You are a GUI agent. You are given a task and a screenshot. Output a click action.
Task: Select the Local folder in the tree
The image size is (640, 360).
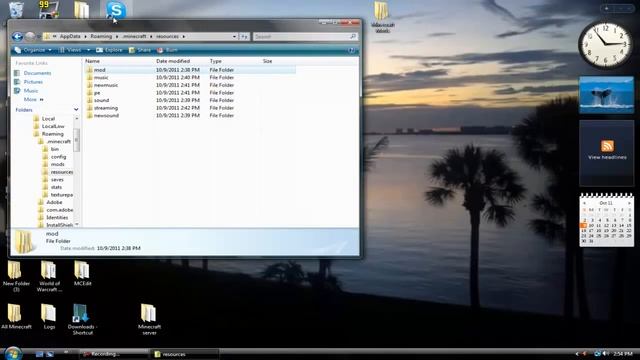coord(48,119)
